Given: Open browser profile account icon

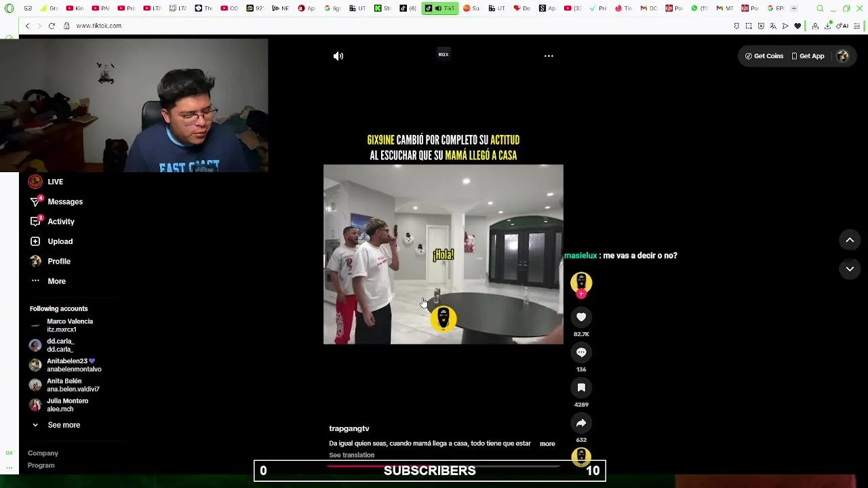Looking at the screenshot, I should click(x=815, y=26).
